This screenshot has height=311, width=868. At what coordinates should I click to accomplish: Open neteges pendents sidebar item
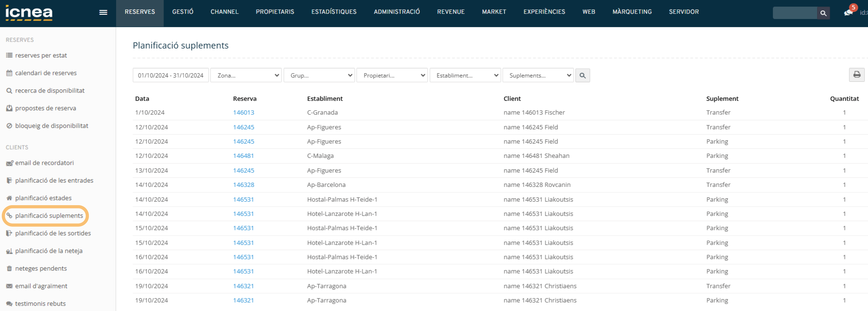pos(41,268)
